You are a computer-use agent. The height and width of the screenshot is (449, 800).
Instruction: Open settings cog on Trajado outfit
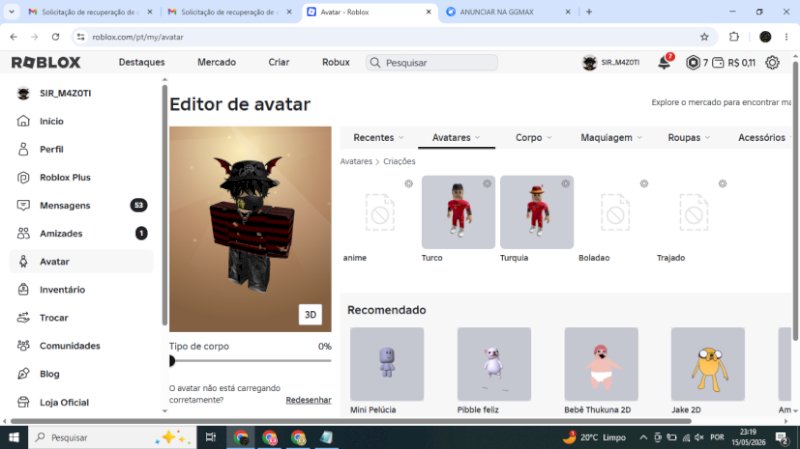722,184
